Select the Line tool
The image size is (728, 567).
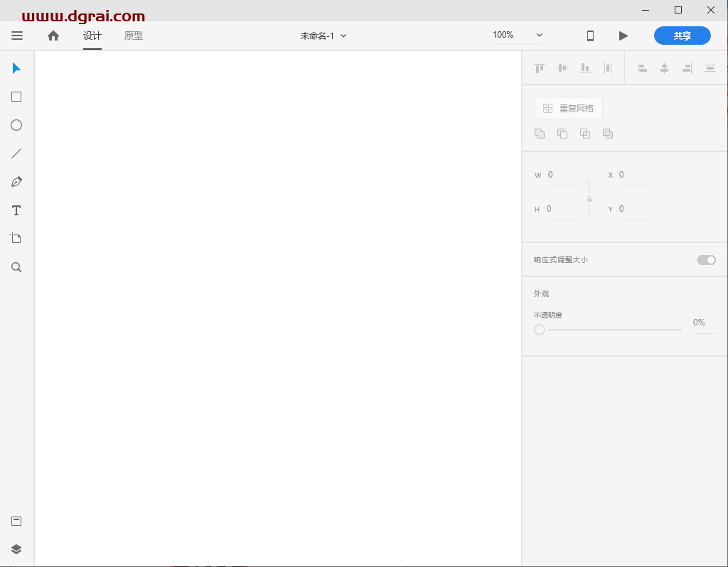[16, 153]
